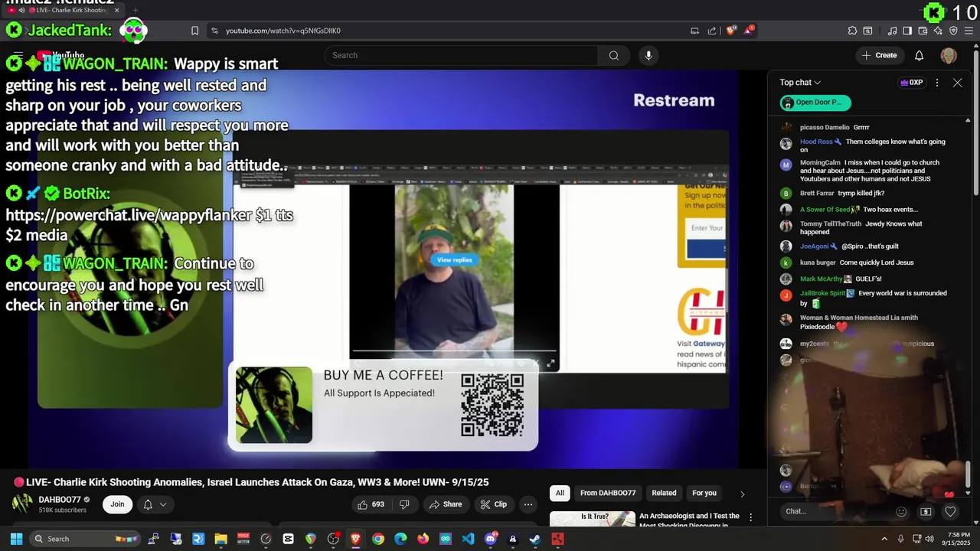Screen dimensions: 980x551
Task: Toggle the channel notification bell next to Join
Action: (148, 504)
